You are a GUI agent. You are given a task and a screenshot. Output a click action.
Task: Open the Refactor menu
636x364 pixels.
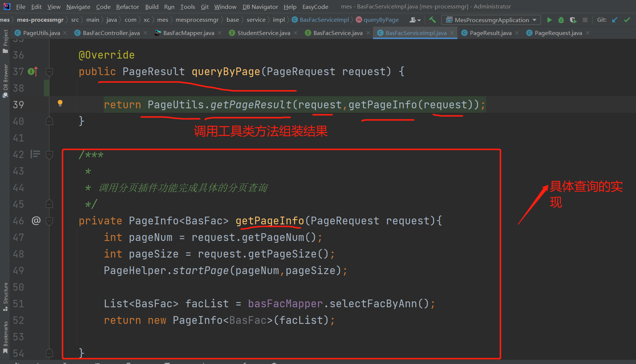pos(128,7)
